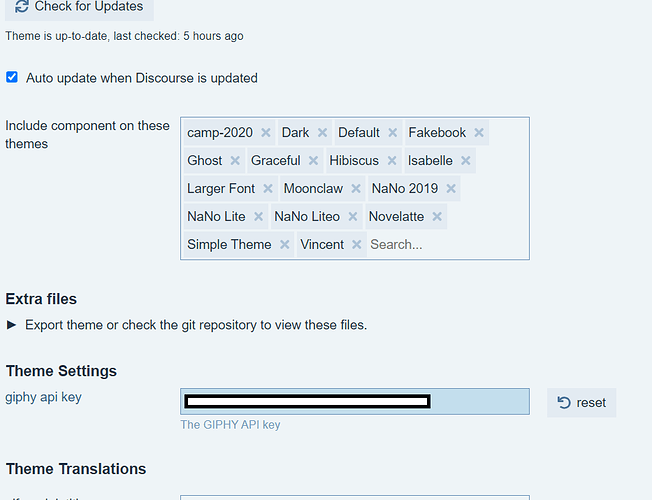
Task: Click the Ghost tag label
Action: tap(205, 161)
